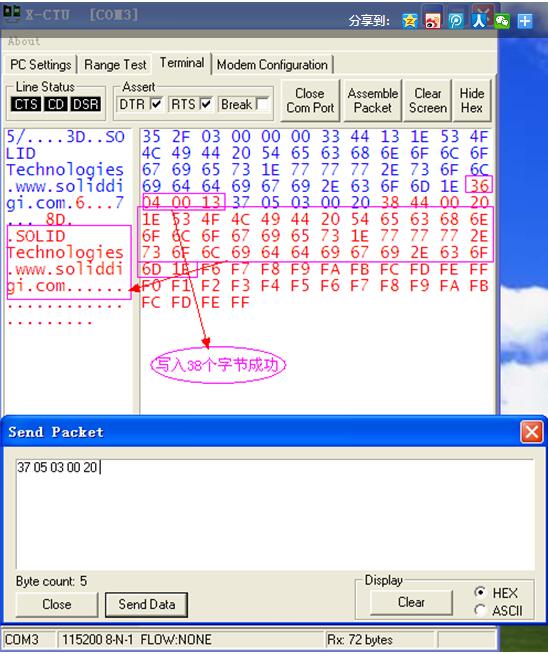
Task: Click the QZone star share icon
Action: click(x=410, y=20)
